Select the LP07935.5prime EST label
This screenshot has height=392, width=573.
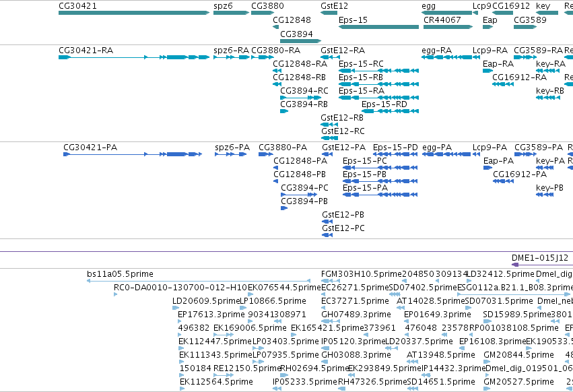pos(285,355)
